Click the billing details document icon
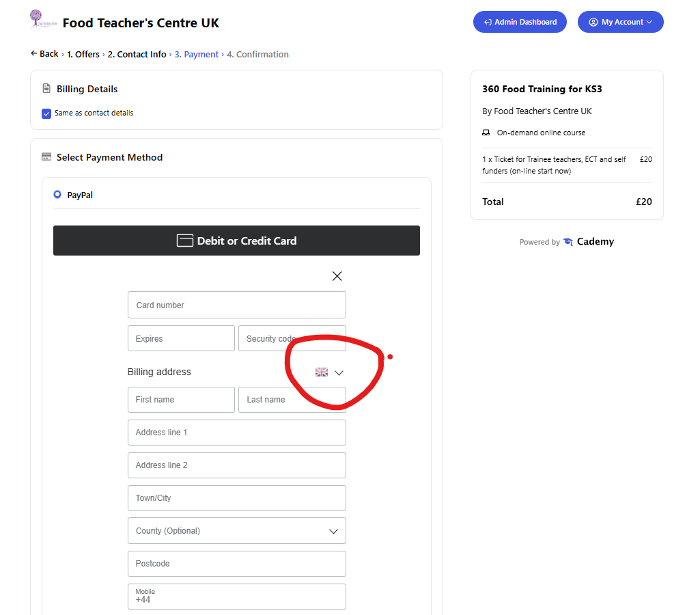The height and width of the screenshot is (615, 700). (x=46, y=89)
